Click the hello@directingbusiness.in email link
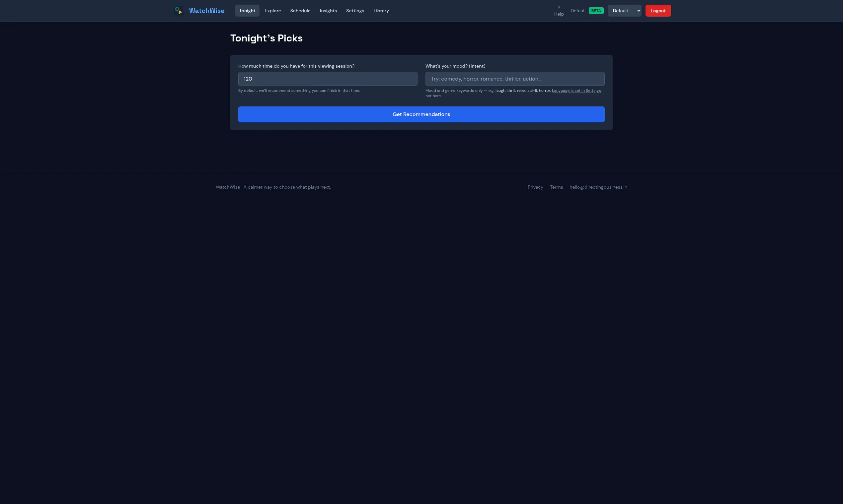Image resolution: width=843 pixels, height=504 pixels. click(x=598, y=187)
